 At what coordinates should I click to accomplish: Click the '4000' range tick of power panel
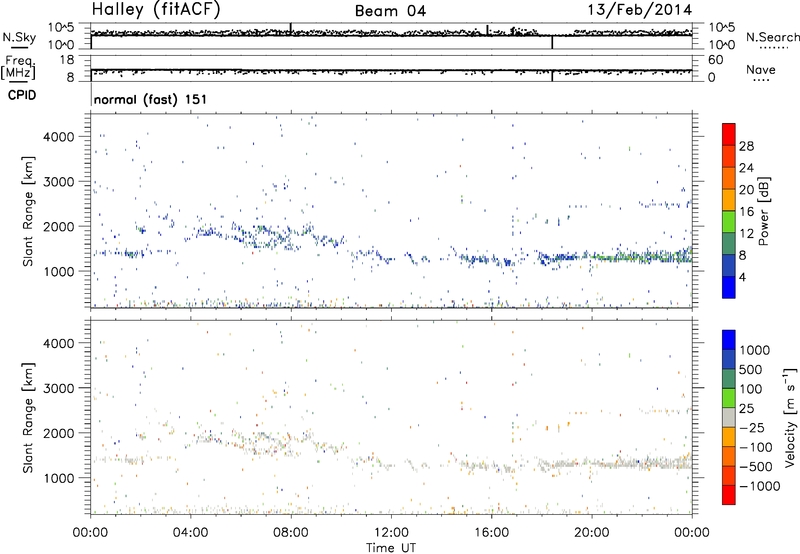59,137
